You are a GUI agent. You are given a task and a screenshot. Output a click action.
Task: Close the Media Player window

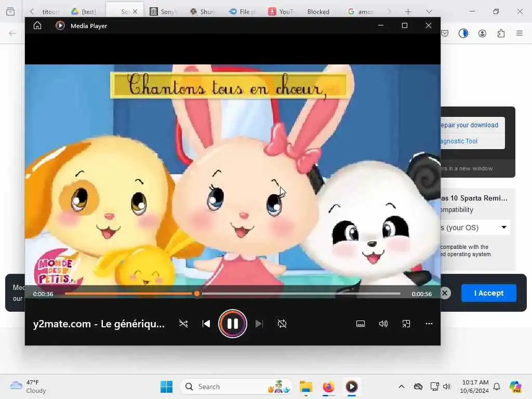(x=429, y=25)
